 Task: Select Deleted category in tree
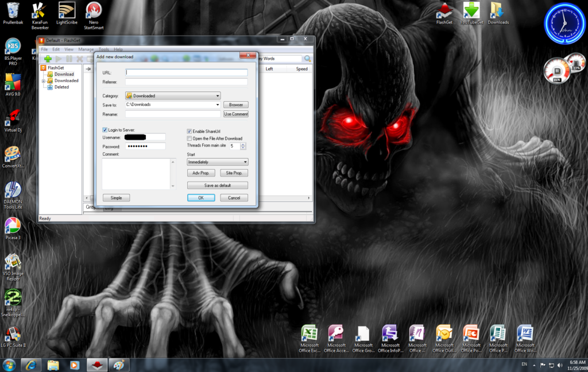pos(61,87)
